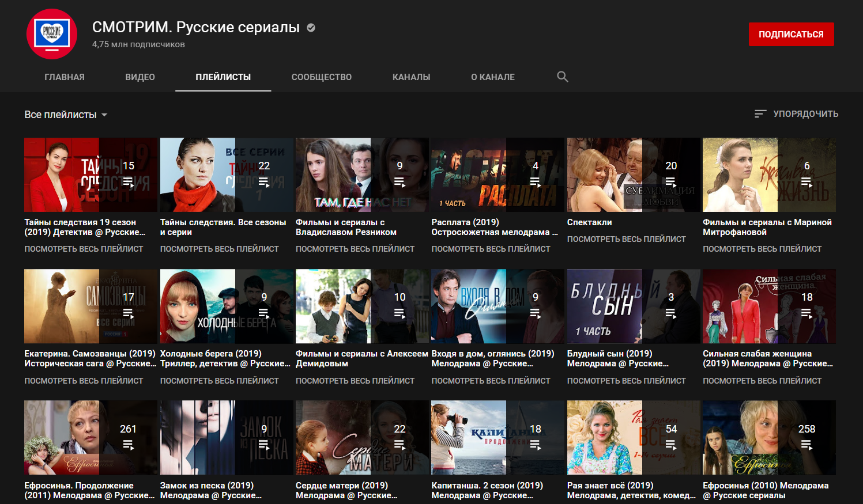Click playlist queue icon on Спектакли thumbnail
This screenshot has width=863, height=504.
[x=670, y=183]
